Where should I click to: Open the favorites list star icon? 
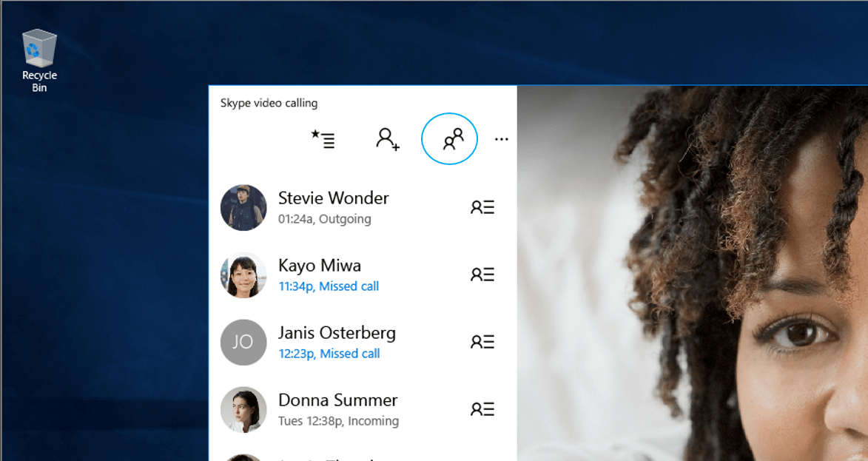323,139
